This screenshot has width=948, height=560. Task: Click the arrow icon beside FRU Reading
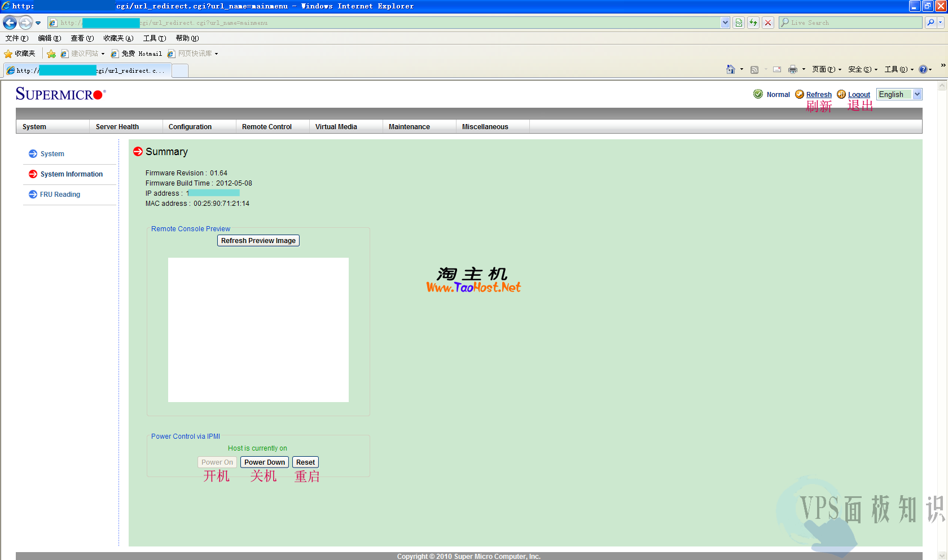point(33,195)
